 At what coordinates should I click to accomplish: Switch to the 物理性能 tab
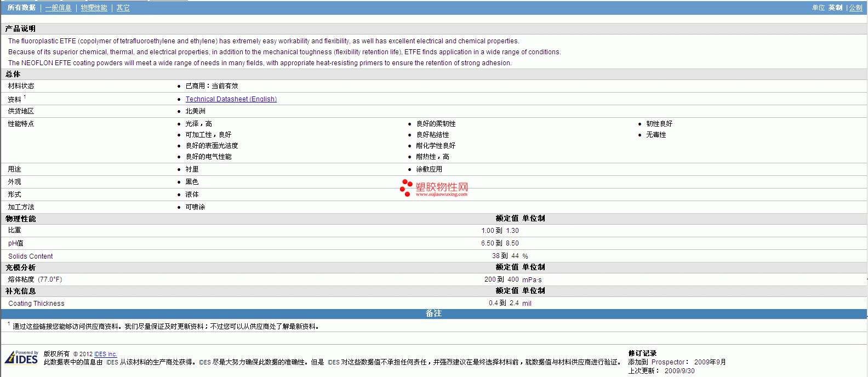point(94,8)
